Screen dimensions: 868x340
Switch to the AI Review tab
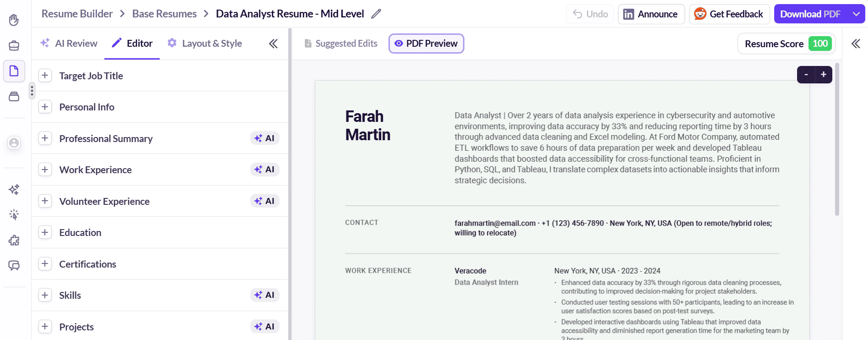tap(69, 44)
